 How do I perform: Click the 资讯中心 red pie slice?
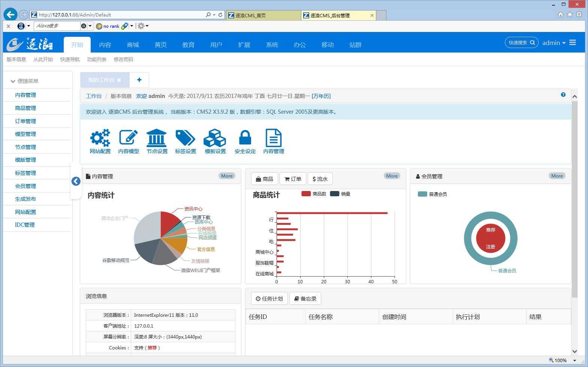pyautogui.click(x=169, y=223)
